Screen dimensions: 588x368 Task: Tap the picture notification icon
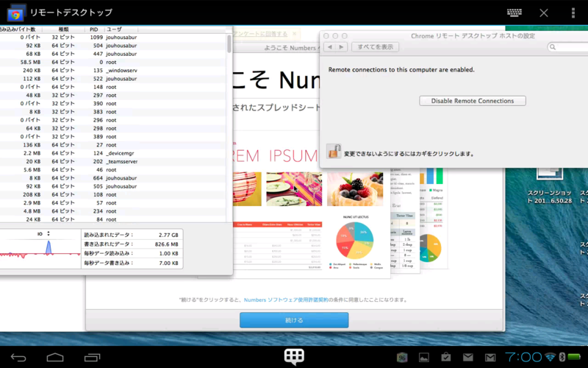424,357
